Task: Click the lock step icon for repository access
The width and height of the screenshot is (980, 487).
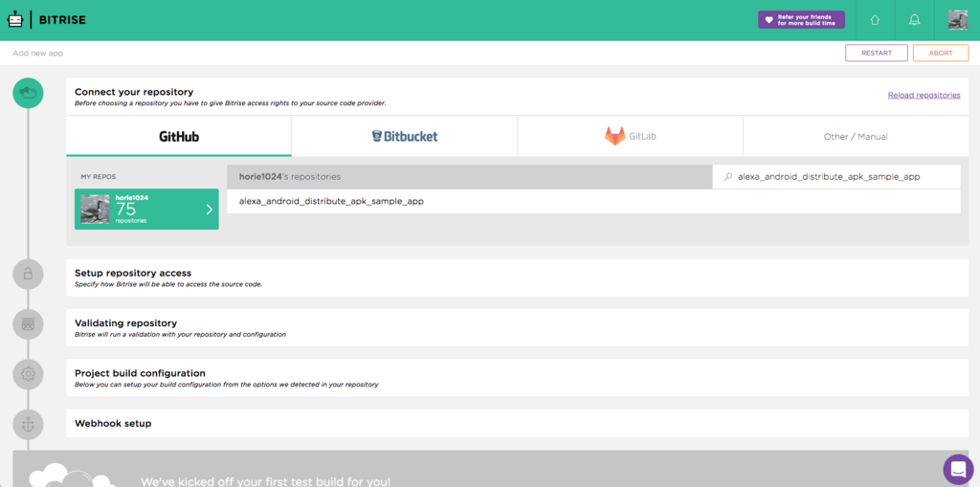Action: (28, 274)
